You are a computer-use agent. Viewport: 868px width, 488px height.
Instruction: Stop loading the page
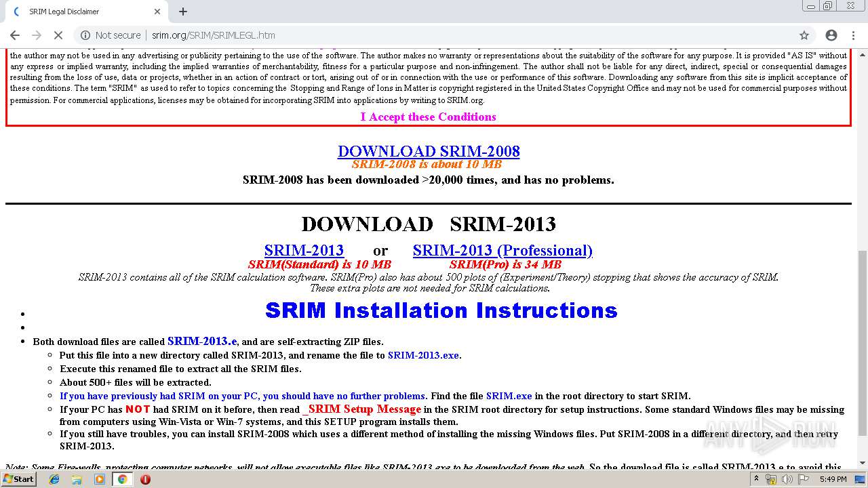58,35
